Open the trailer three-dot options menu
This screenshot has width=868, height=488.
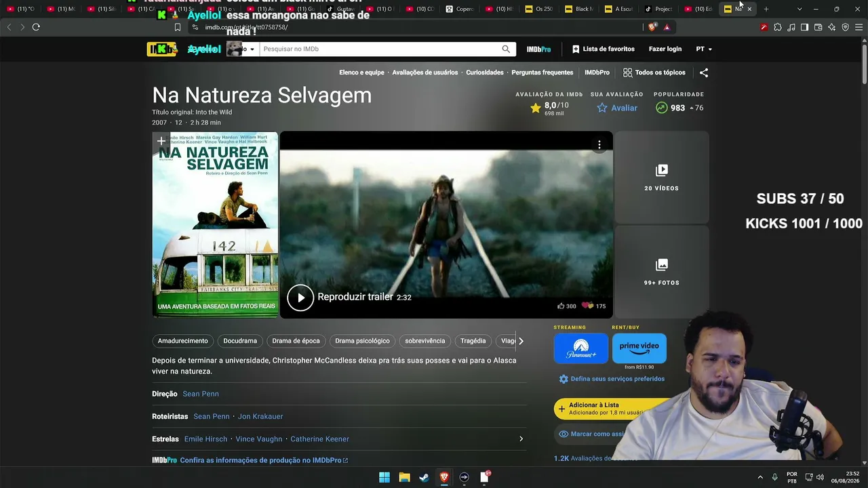click(599, 144)
